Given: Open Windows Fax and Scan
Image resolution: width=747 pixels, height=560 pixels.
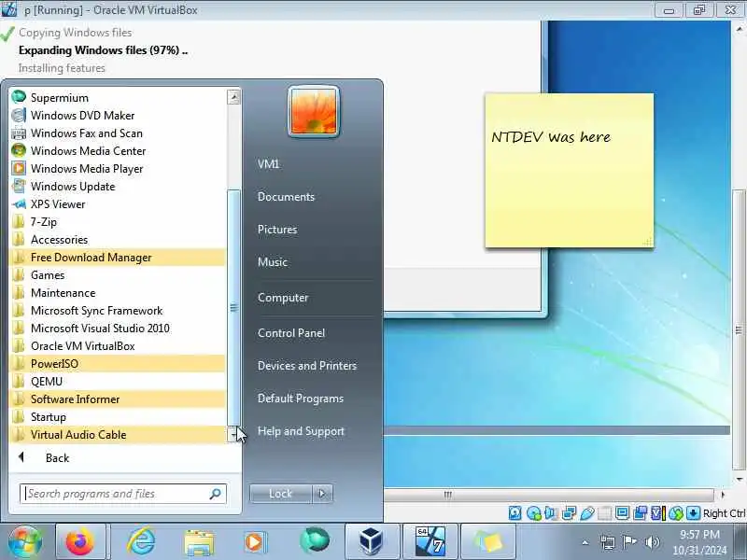Looking at the screenshot, I should (x=118, y=133).
